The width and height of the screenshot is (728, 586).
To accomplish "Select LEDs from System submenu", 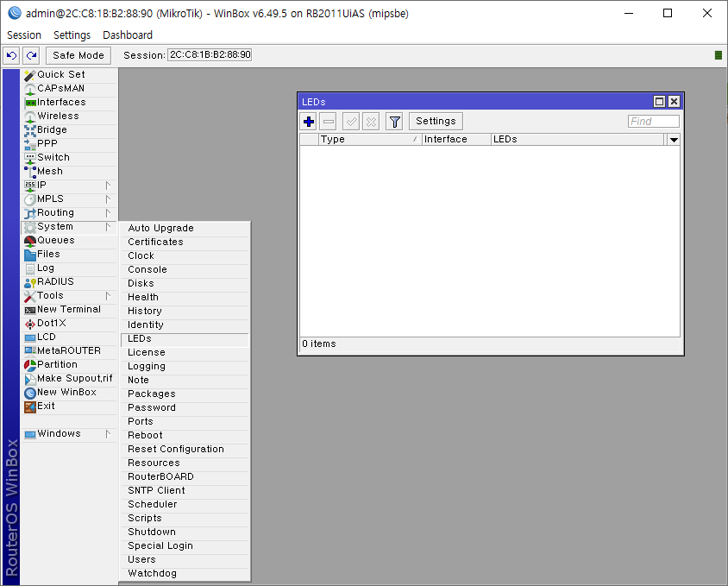I will pos(185,339).
